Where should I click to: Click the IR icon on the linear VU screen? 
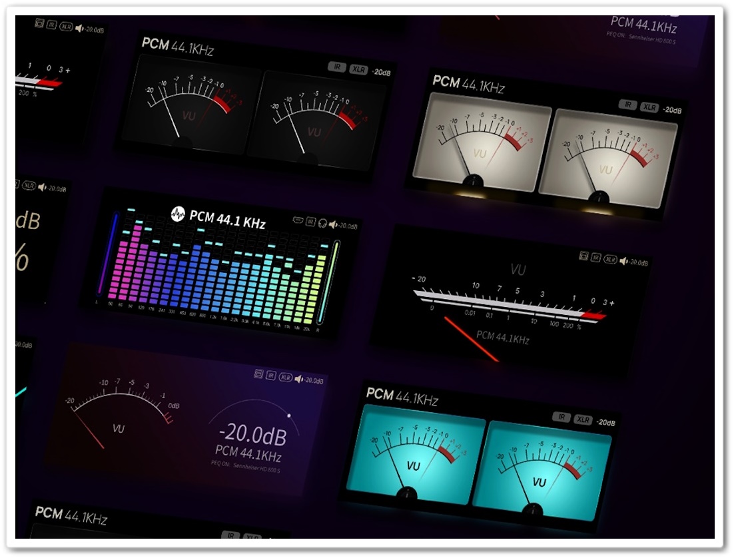point(595,257)
